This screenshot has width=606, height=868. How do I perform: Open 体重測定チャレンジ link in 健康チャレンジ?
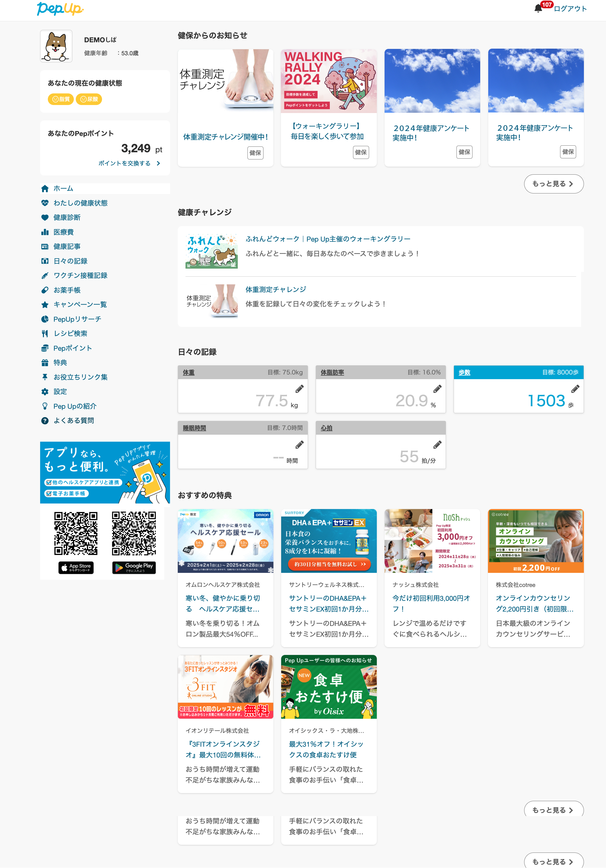(276, 290)
